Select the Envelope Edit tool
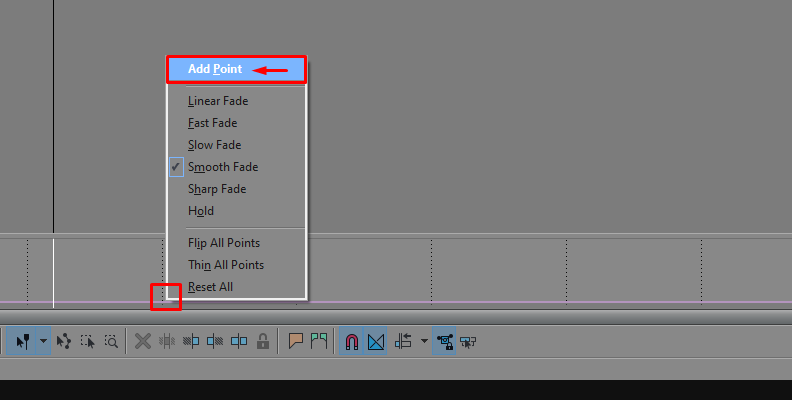Image resolution: width=792 pixels, height=400 pixels. (x=64, y=341)
